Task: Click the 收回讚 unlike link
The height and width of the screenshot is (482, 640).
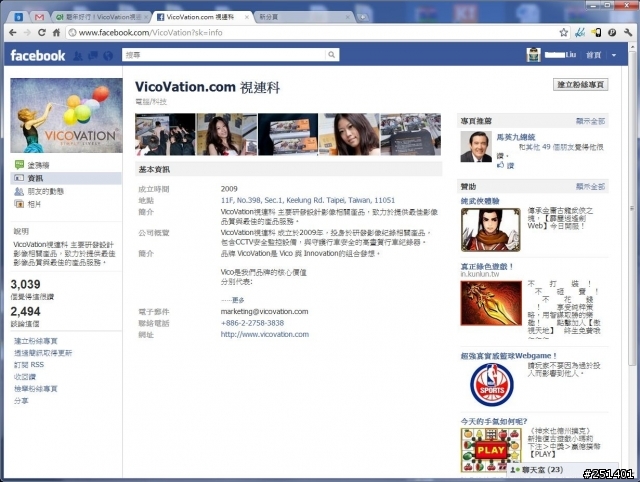Action: tap(25, 377)
